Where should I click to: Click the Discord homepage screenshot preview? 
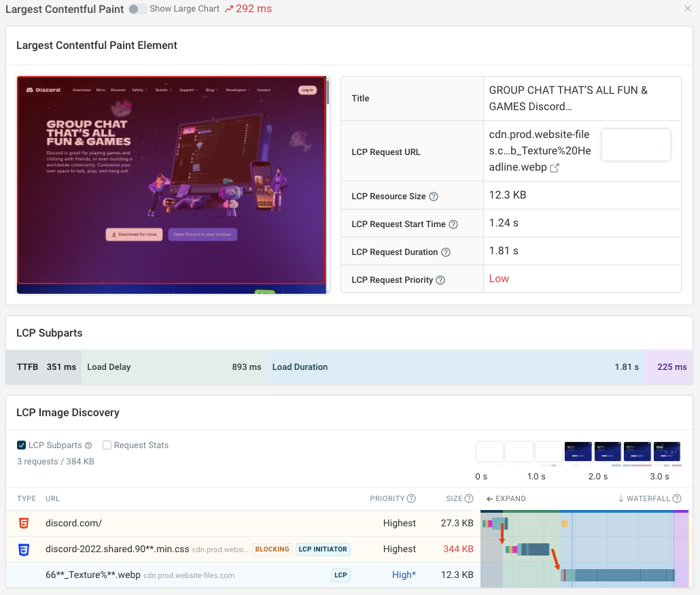point(172,184)
